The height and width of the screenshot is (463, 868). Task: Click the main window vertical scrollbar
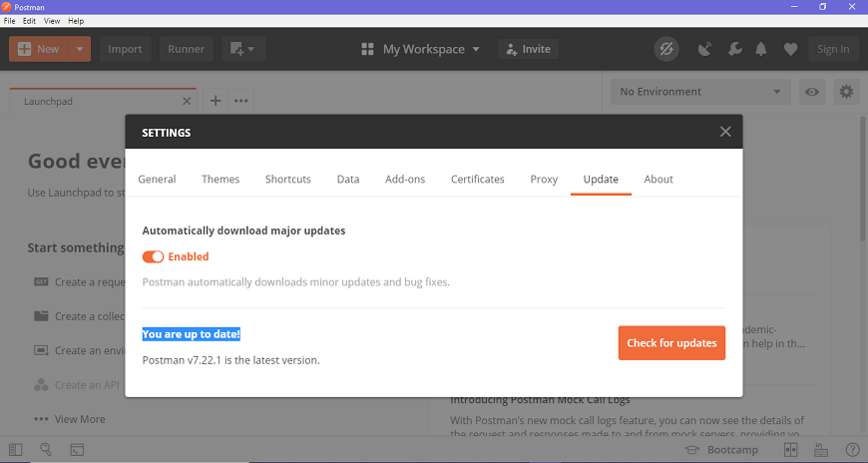863,178
